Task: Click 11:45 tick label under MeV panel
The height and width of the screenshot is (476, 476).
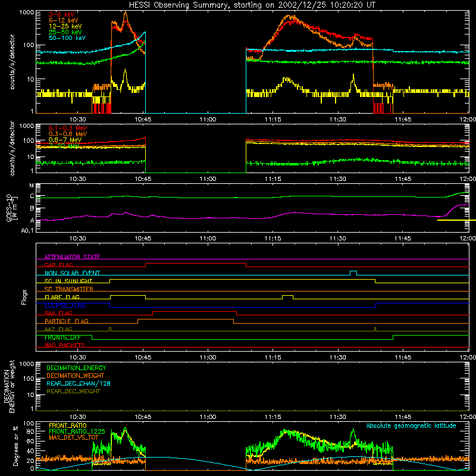Action: pyautogui.click(x=403, y=179)
